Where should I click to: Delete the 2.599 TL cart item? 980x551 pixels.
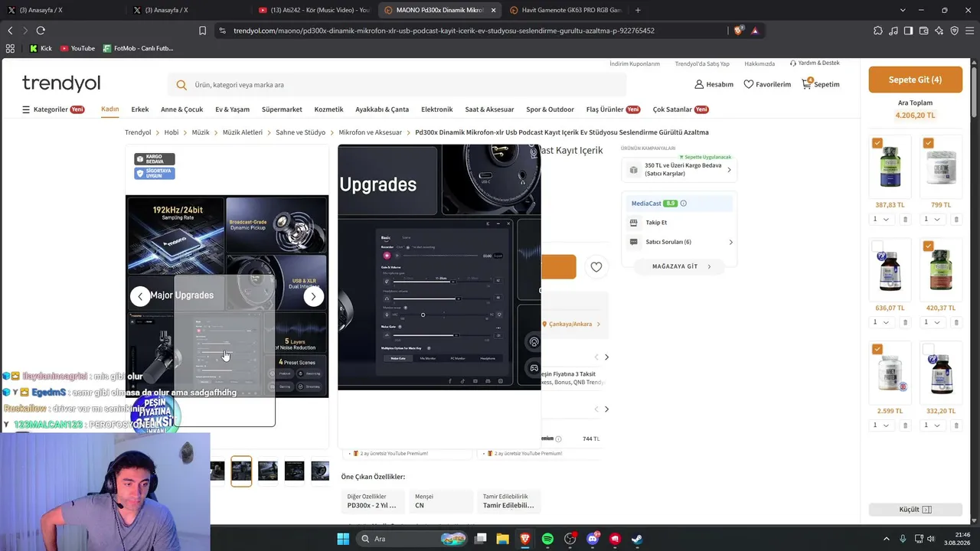click(x=905, y=425)
